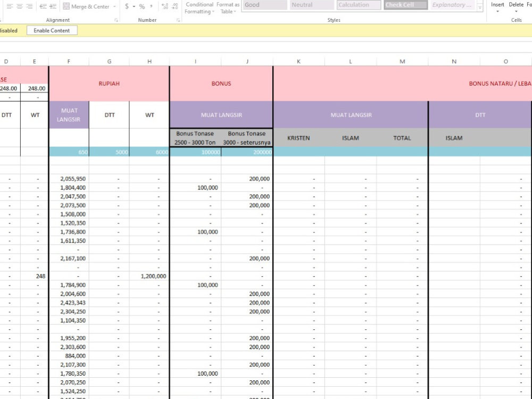532x399 pixels.
Task: Select column M header
Action: coord(402,61)
